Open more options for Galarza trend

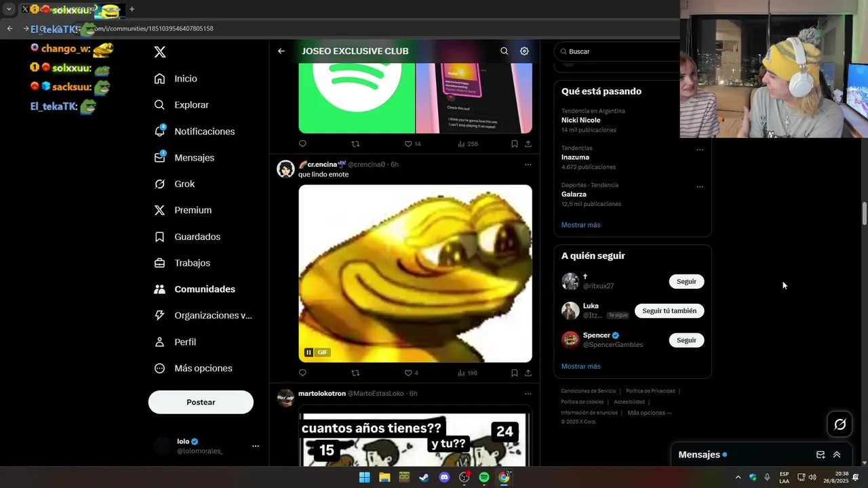pyautogui.click(x=700, y=187)
